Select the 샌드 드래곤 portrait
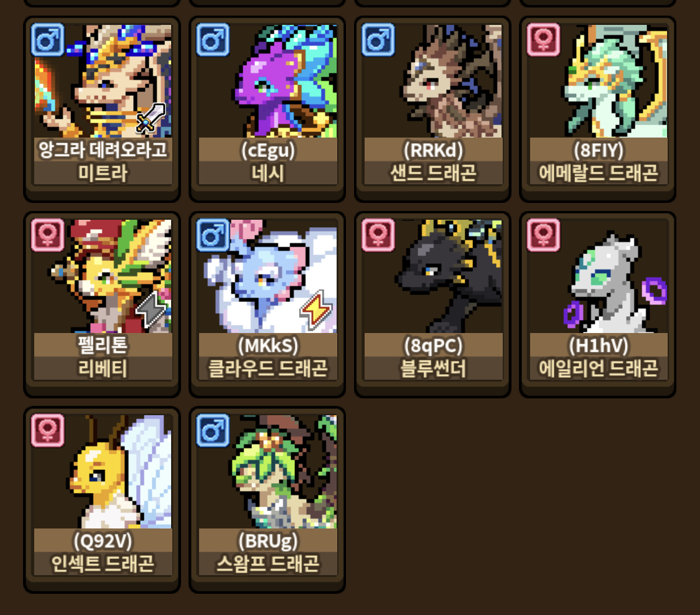The image size is (700, 615). 433,81
